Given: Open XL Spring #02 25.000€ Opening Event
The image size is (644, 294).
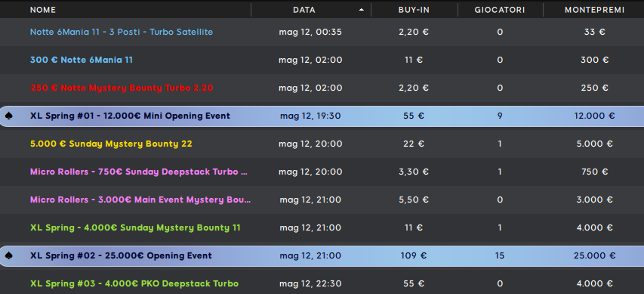Looking at the screenshot, I should tap(121, 255).
